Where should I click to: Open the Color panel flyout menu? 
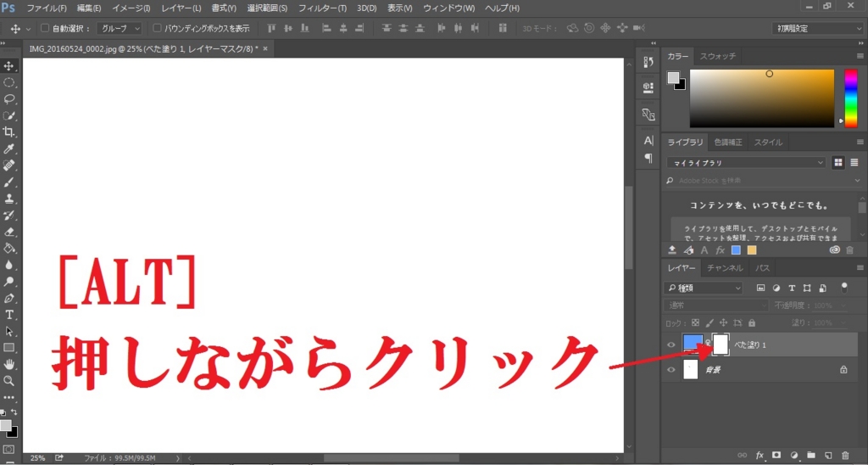click(x=860, y=56)
